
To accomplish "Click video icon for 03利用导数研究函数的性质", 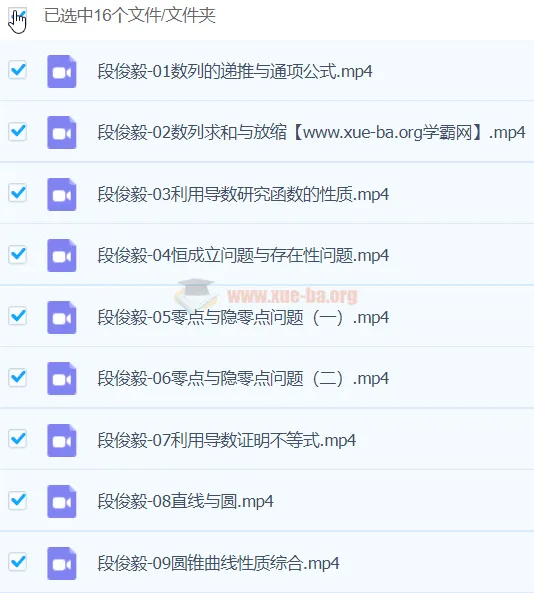I will [x=62, y=194].
